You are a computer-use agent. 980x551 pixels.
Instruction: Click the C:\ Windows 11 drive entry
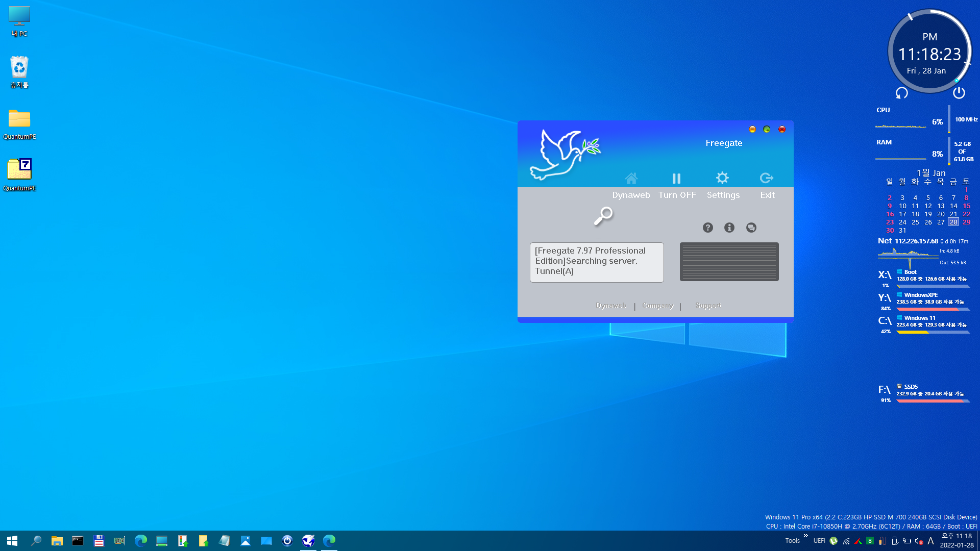pos(924,324)
